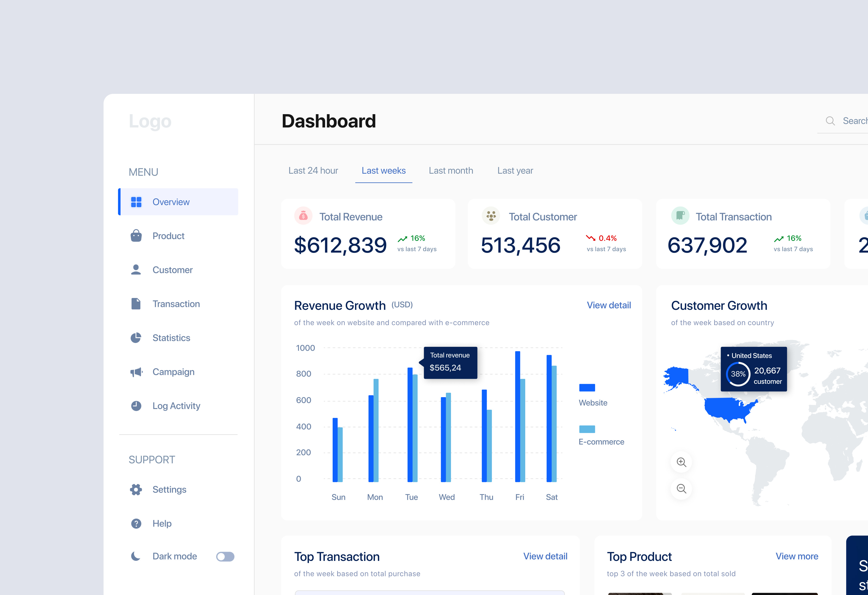Open the Product section via its briefcase icon
Viewport: 868px width, 595px height.
(x=136, y=236)
